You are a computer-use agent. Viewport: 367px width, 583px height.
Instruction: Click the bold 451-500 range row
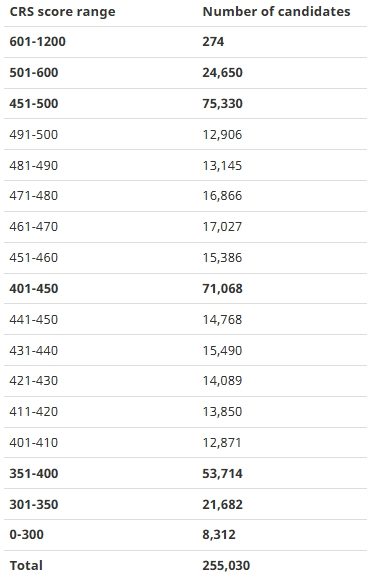point(185,104)
